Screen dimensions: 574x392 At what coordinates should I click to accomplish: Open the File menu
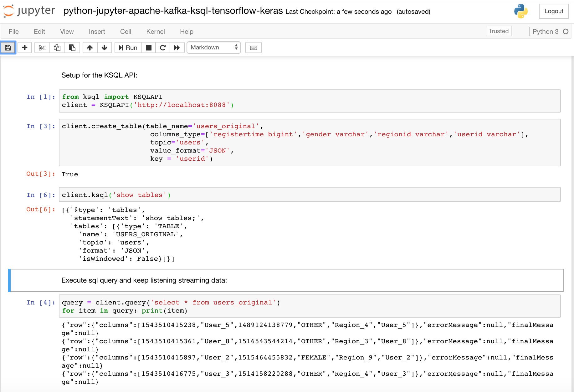(13, 32)
